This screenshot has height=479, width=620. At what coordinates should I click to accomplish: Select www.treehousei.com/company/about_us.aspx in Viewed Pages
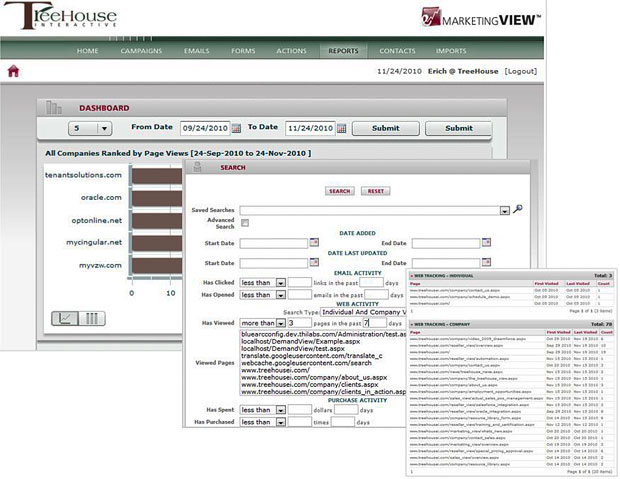[x=314, y=377]
